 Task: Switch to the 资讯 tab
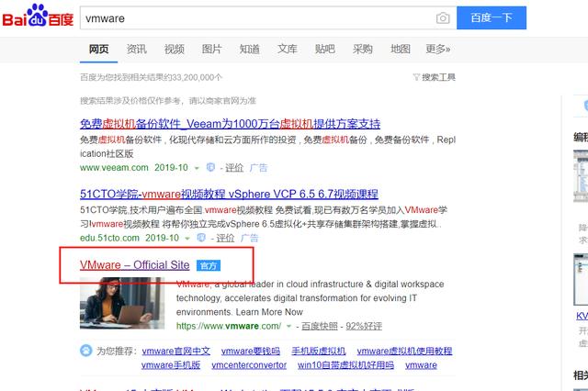136,49
